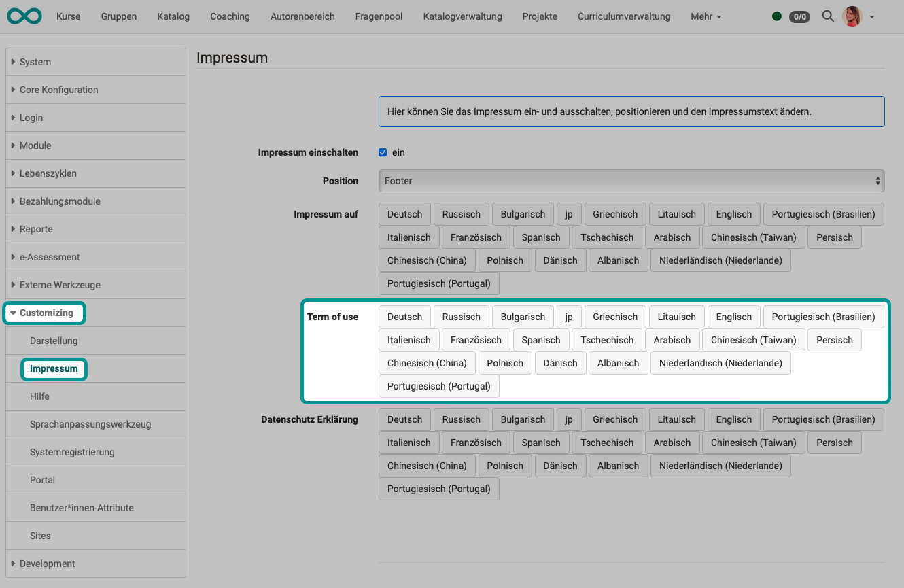Select Katalogverwaltung in top navigation
The image size is (904, 588).
point(462,16)
